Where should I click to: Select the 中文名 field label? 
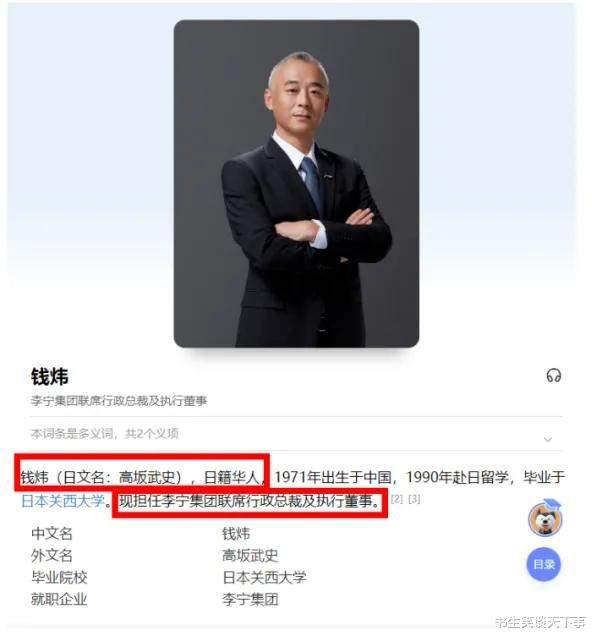pos(52,533)
